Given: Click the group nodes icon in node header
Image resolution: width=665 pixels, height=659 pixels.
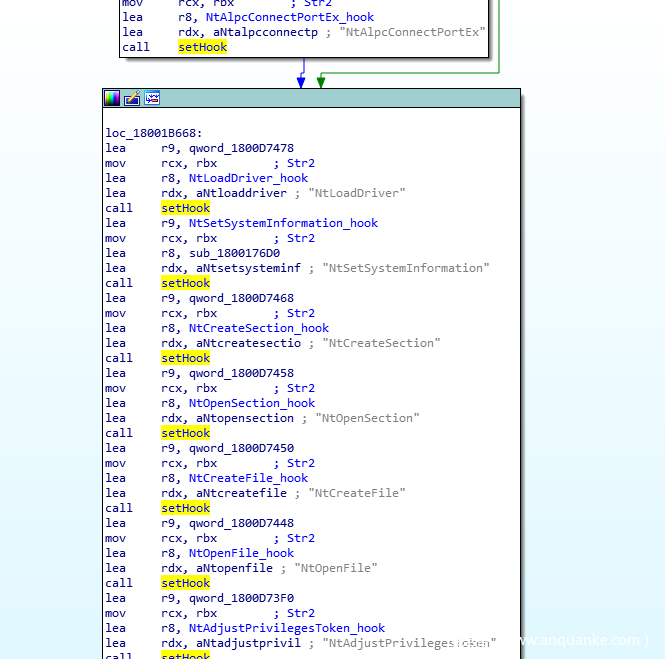Looking at the screenshot, I should click(152, 98).
